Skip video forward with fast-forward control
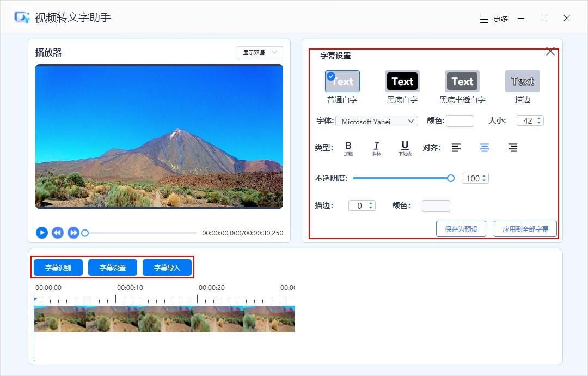This screenshot has width=588, height=376. (x=73, y=232)
